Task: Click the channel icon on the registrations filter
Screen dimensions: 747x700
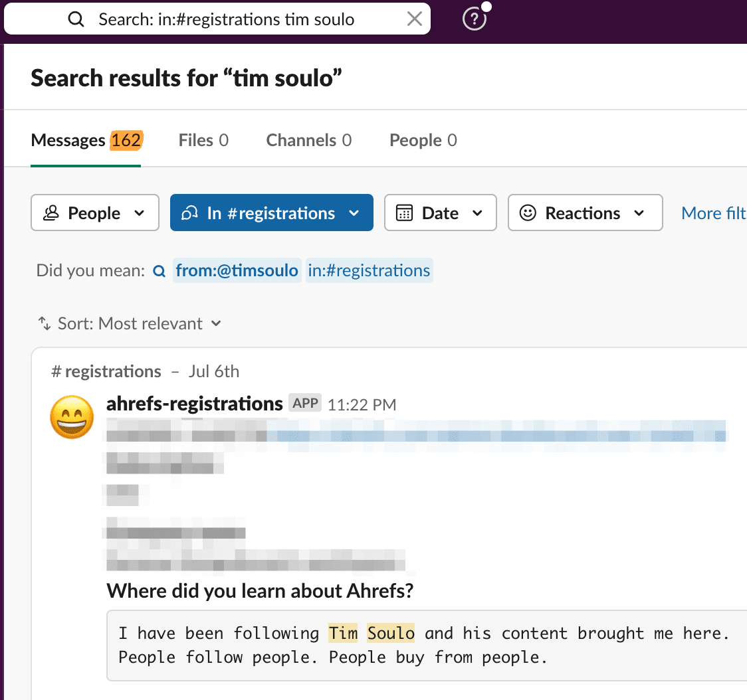Action: pos(191,213)
